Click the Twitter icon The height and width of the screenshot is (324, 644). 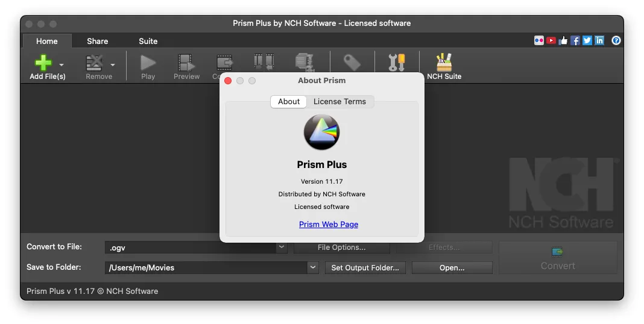(587, 40)
